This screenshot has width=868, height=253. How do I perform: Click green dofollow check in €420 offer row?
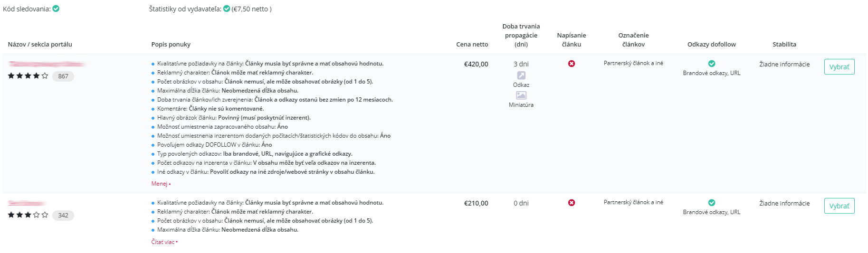pos(712,64)
